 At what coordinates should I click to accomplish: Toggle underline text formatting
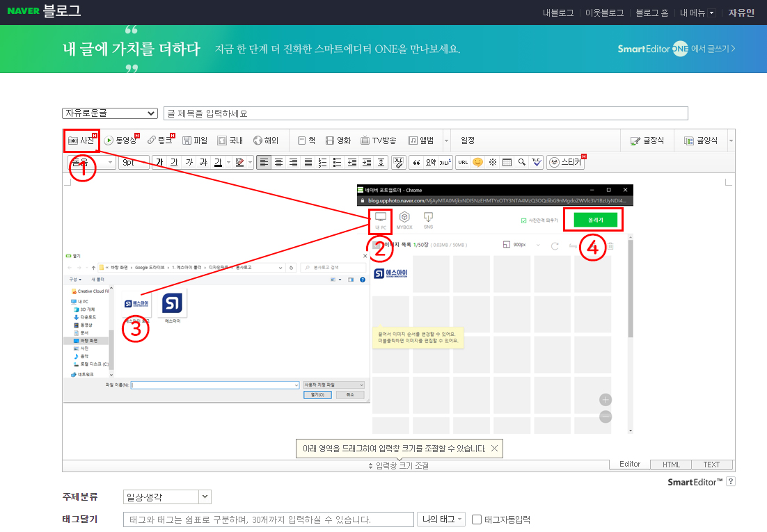[x=174, y=162]
